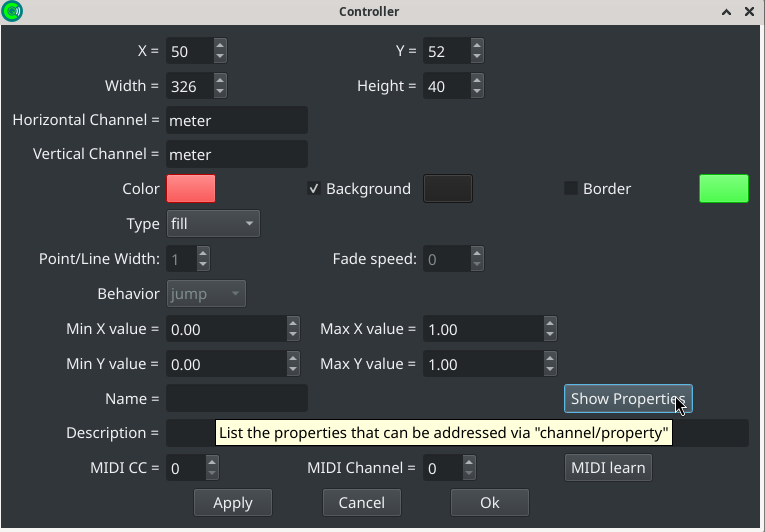
Task: Increase Min Y value with up arrow
Action: [x=293, y=358]
